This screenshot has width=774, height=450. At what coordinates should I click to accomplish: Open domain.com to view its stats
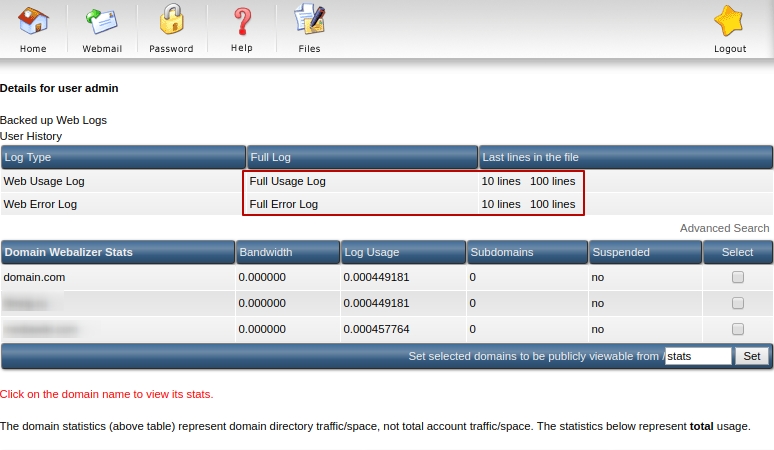[x=34, y=277]
